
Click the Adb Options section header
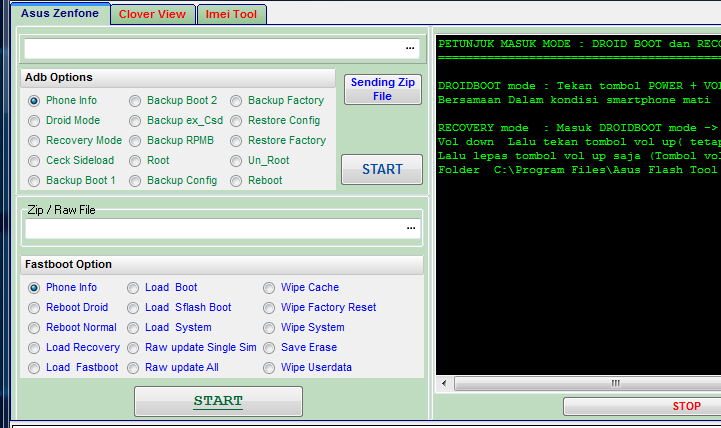[x=178, y=78]
